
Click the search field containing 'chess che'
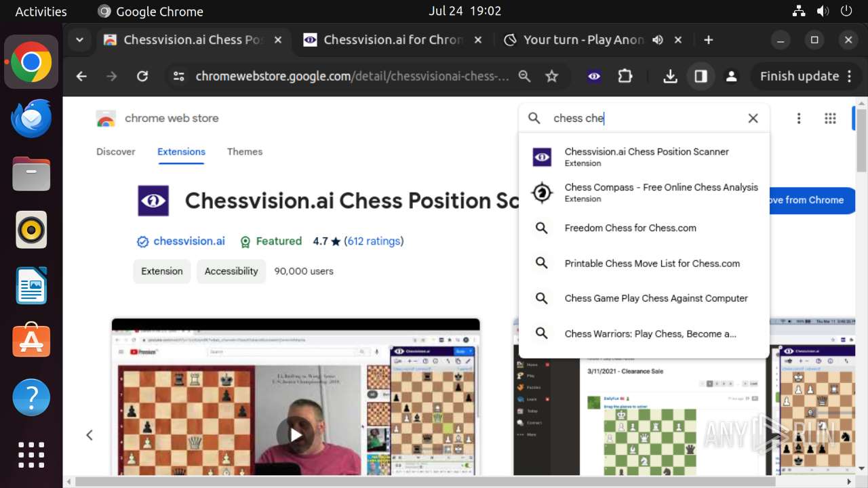tap(644, 118)
